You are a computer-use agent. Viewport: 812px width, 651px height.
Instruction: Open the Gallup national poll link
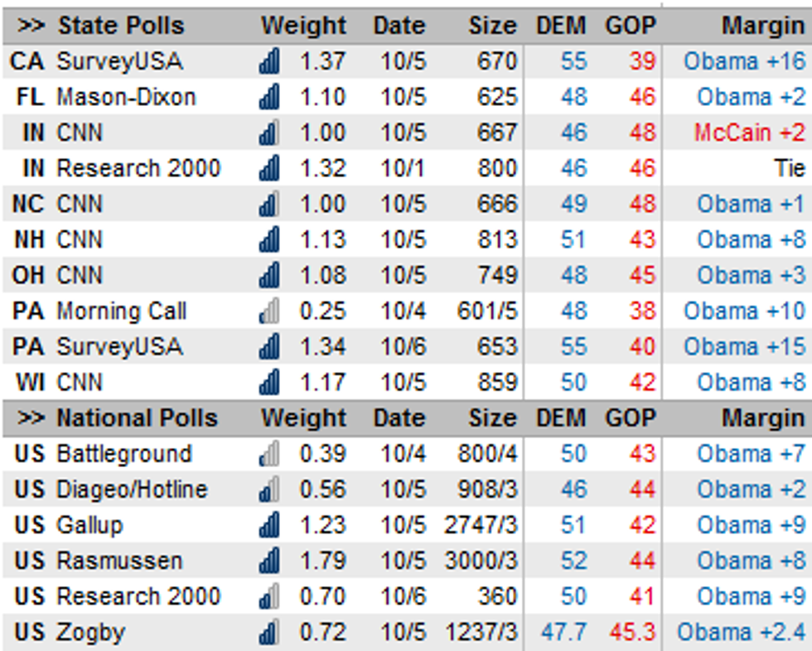pos(89,525)
